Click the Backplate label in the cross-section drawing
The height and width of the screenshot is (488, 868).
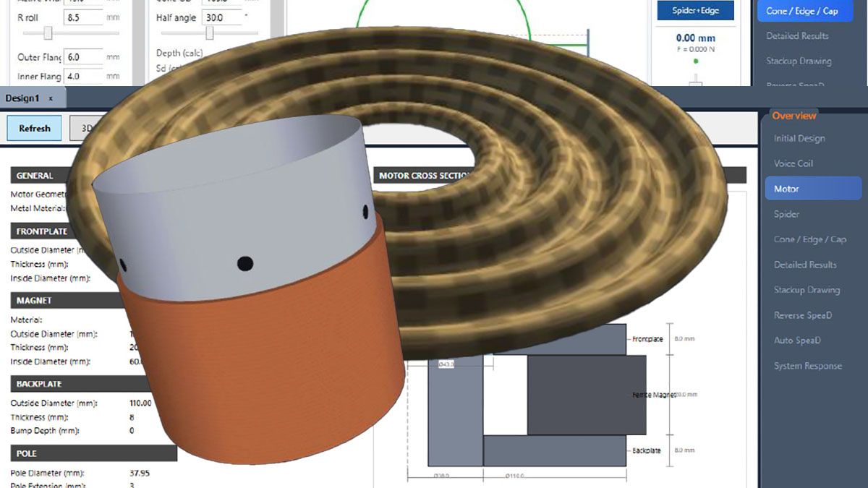coord(647,450)
